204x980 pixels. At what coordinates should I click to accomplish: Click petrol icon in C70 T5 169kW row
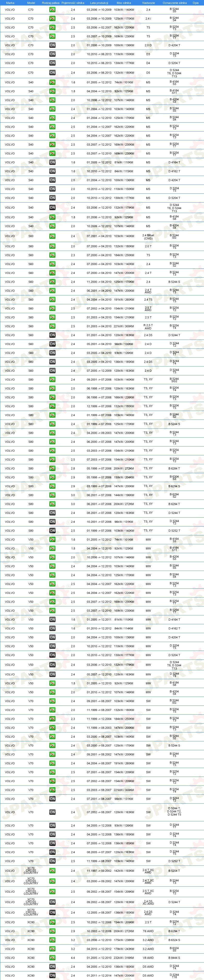coord(52,37)
